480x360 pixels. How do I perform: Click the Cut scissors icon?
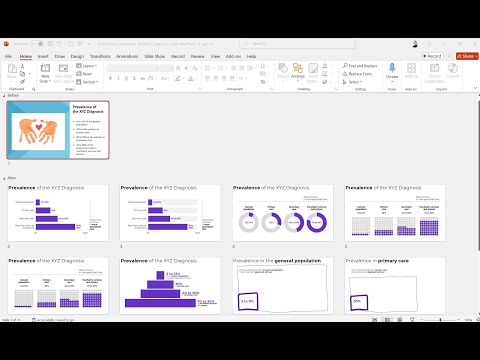22,66
